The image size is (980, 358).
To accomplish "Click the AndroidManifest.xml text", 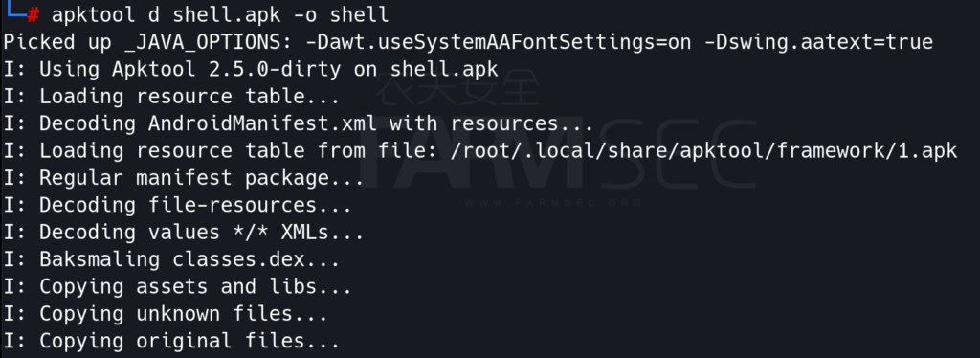I will (262, 123).
